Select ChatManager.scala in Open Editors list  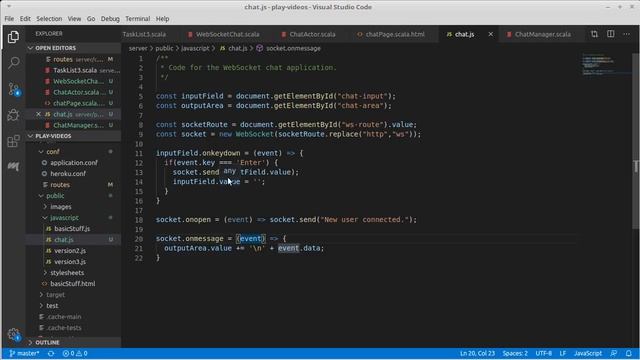(73, 125)
